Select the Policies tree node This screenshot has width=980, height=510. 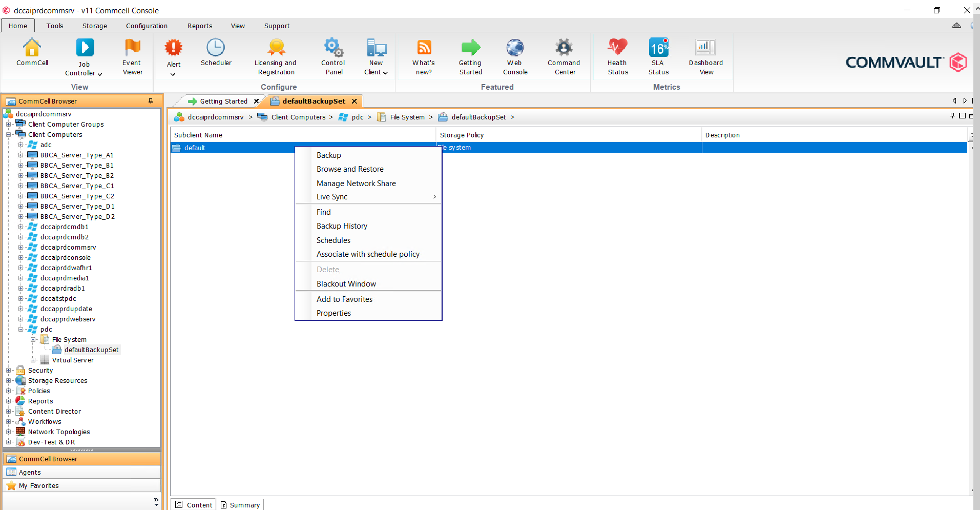tap(39, 391)
